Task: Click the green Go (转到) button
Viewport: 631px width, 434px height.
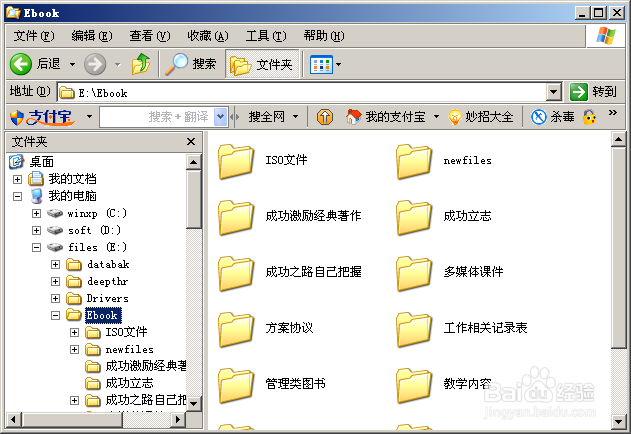Action: [579, 92]
